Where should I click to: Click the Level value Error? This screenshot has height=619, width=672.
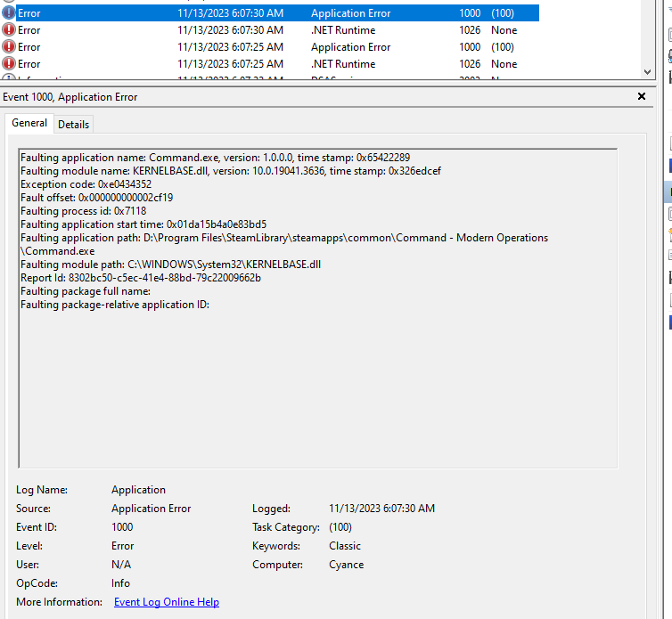point(123,546)
